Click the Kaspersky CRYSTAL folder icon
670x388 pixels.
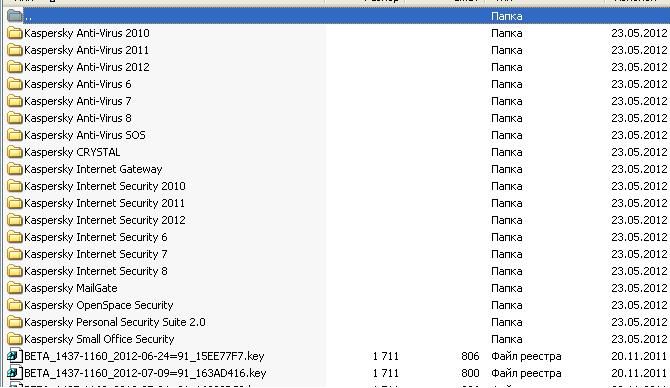point(15,152)
